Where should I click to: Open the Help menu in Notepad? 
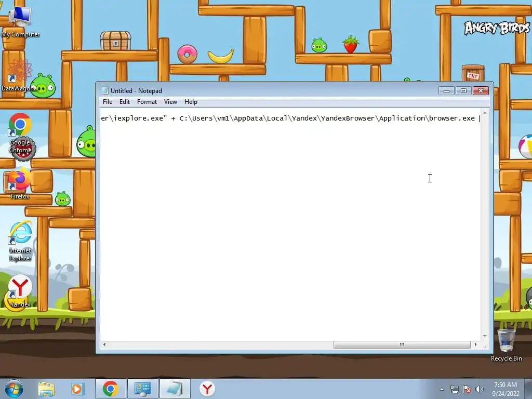tap(191, 102)
